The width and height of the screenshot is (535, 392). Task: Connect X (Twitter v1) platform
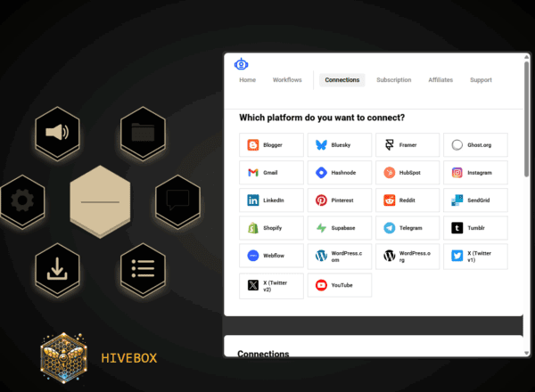tap(475, 257)
